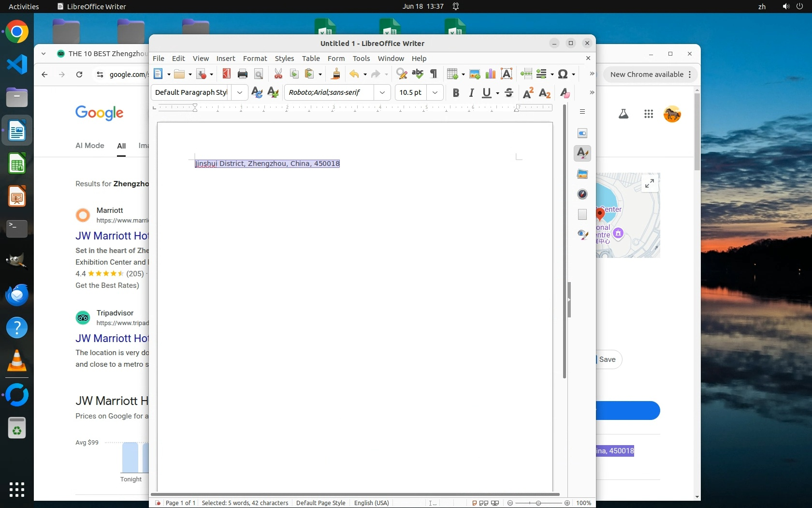Open the sidebar Gallery panel

pyautogui.click(x=582, y=174)
